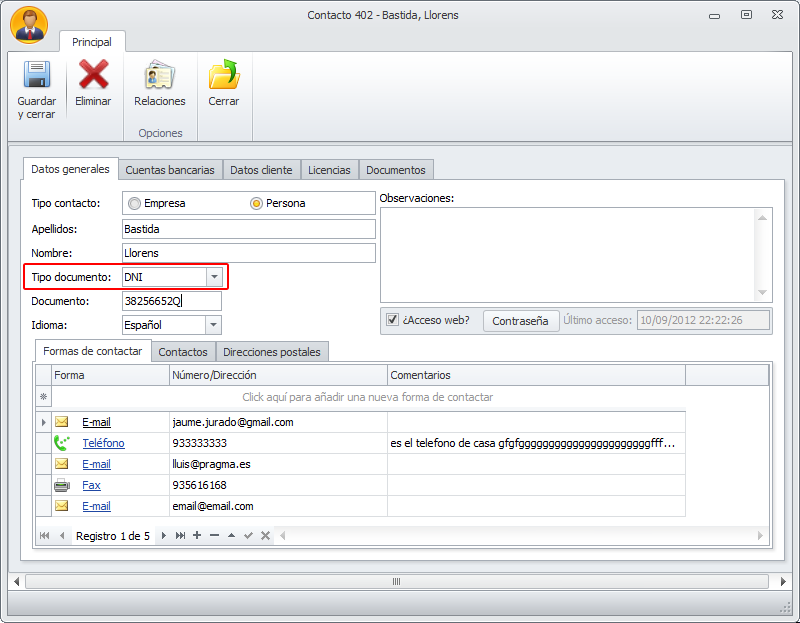Click the Contraseña button
800x623 pixels.
click(x=520, y=321)
